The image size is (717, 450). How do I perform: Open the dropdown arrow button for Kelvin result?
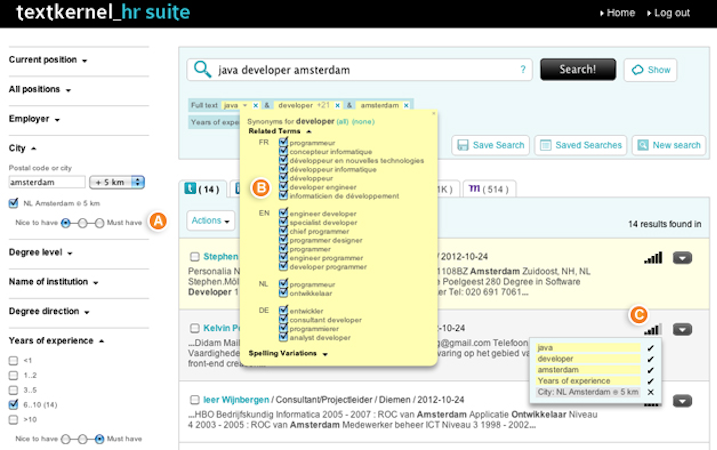tap(682, 329)
